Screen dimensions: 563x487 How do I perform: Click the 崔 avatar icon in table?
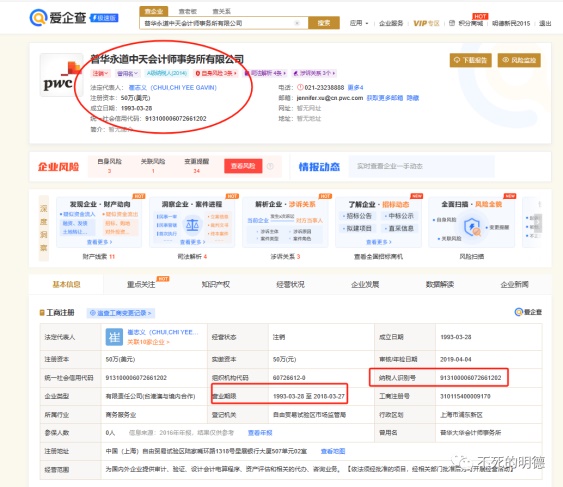(x=114, y=337)
